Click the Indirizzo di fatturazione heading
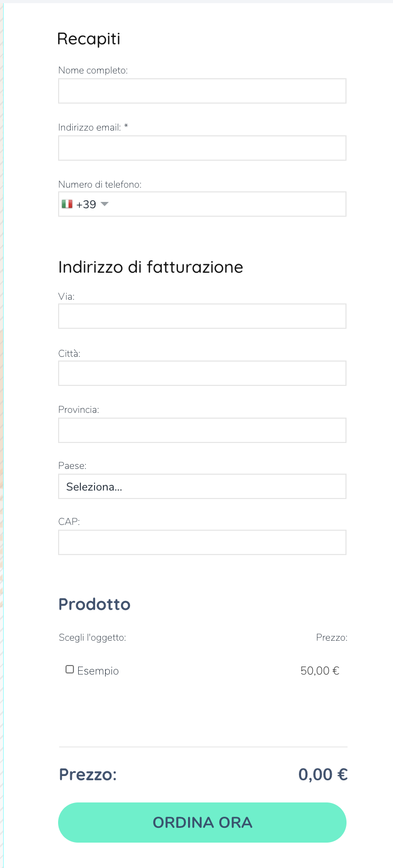Screen dimensions: 393x868 tap(151, 267)
